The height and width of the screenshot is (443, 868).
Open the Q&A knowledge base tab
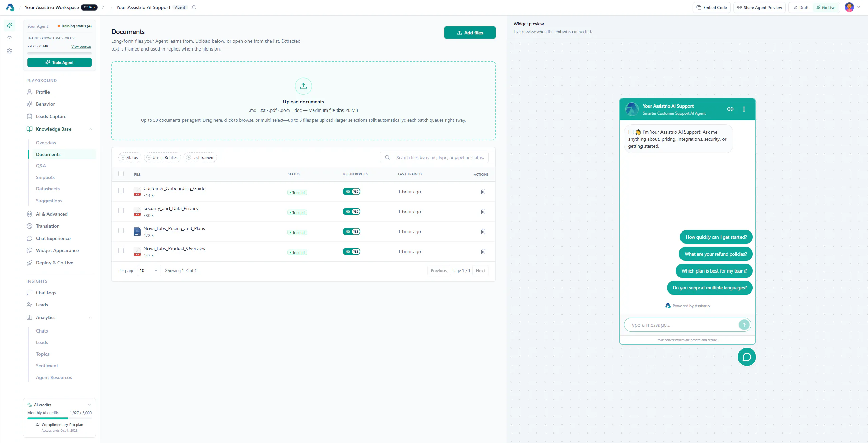pyautogui.click(x=41, y=166)
